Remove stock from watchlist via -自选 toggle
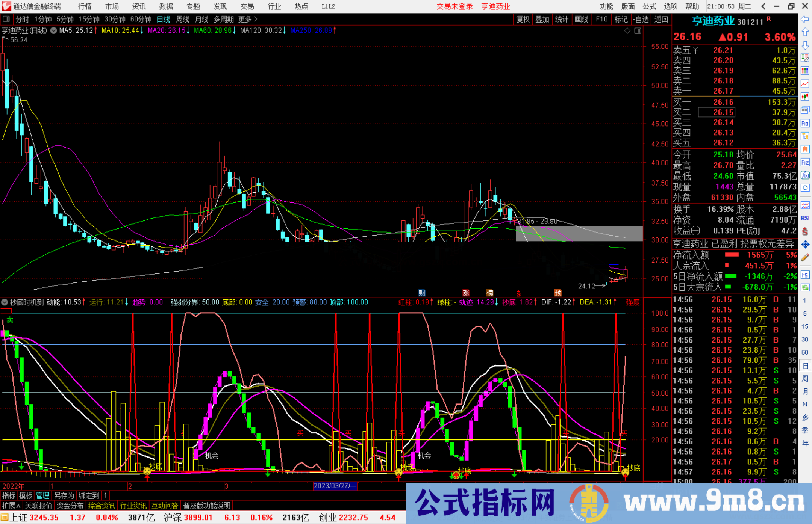 click(x=641, y=19)
